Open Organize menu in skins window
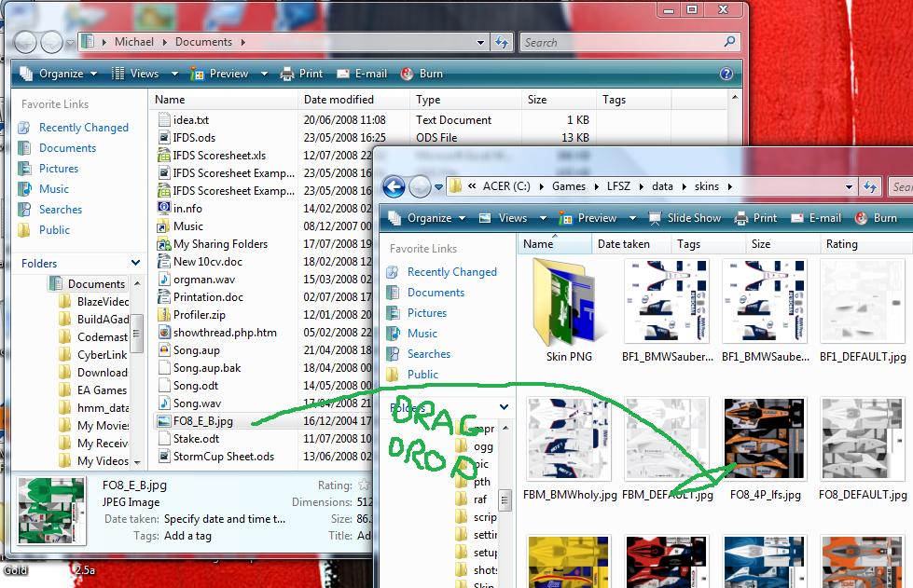 pyautogui.click(x=427, y=218)
